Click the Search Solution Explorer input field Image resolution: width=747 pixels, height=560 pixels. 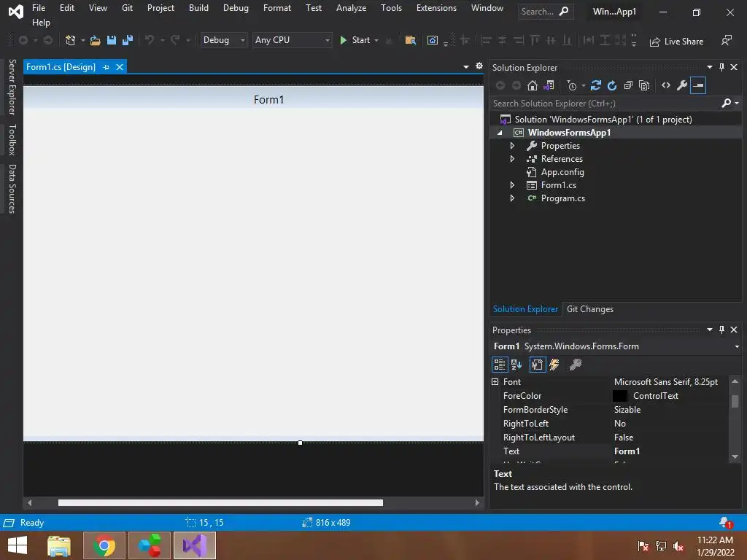pyautogui.click(x=605, y=104)
